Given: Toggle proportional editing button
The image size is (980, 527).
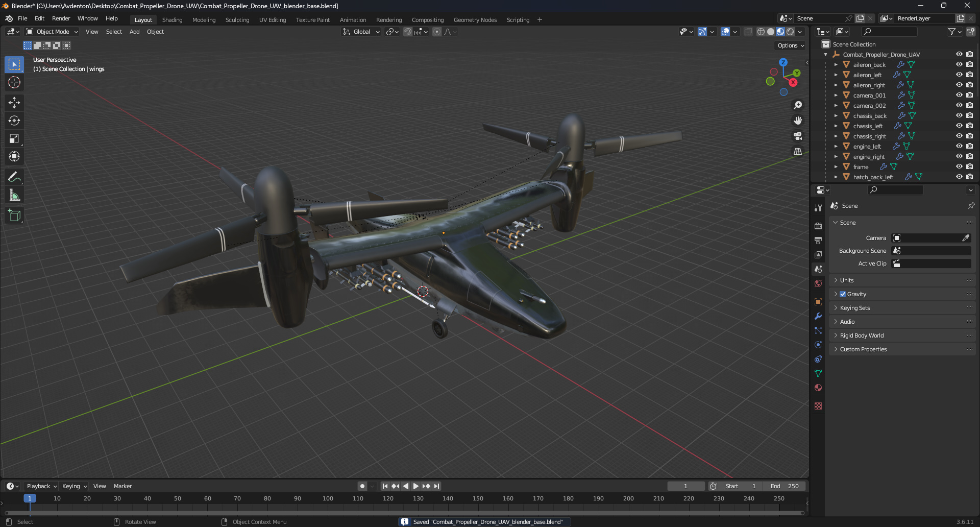Looking at the screenshot, I should click(437, 32).
